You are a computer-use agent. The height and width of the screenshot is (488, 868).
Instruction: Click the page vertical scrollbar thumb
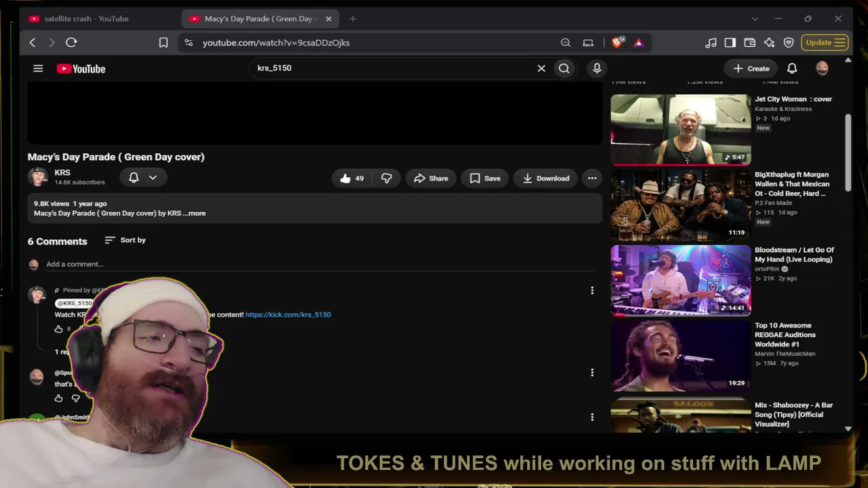848,153
